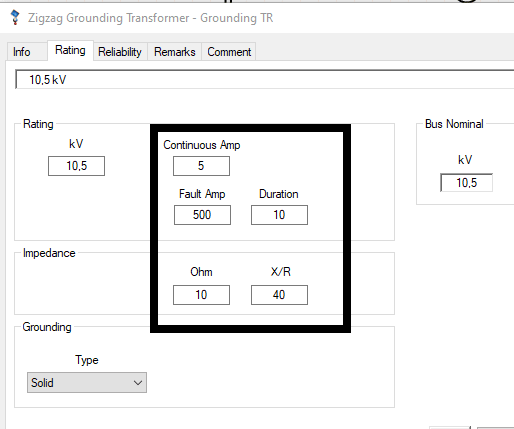Click the Ohm label
The width and height of the screenshot is (514, 429).
[201, 272]
